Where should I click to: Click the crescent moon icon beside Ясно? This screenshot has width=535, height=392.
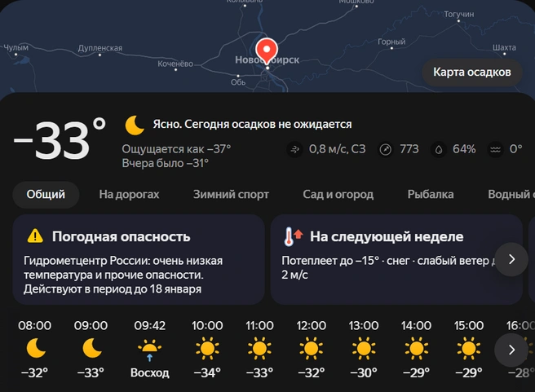point(135,126)
